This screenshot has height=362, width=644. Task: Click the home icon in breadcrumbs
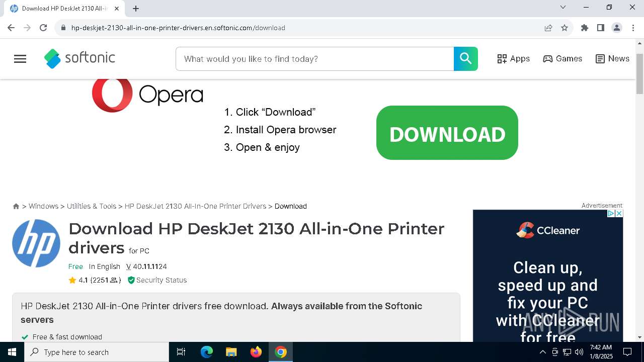click(x=16, y=206)
